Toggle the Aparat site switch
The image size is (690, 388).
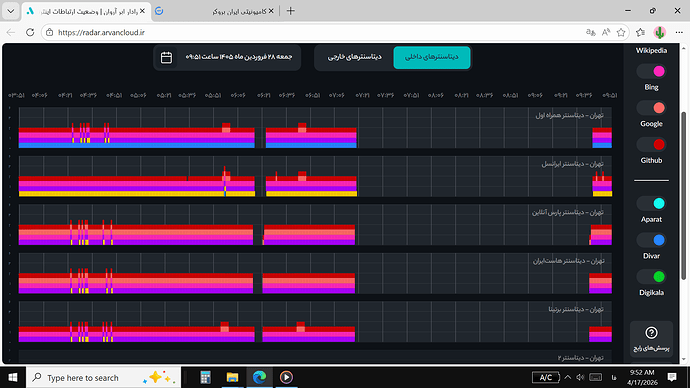(652, 203)
